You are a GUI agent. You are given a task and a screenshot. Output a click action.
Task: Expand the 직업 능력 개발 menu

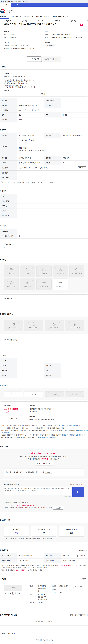(43, 16)
